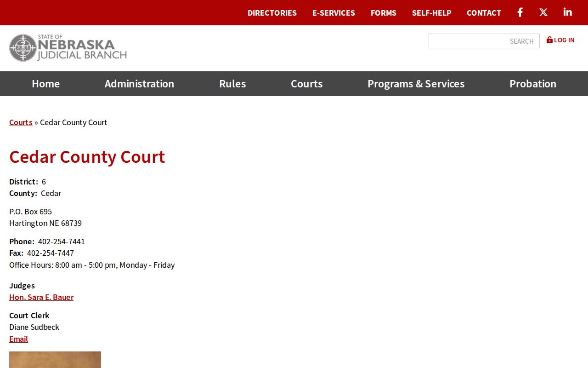Click the court clerk Email link
Screen dimensions: 588x368
point(18,339)
